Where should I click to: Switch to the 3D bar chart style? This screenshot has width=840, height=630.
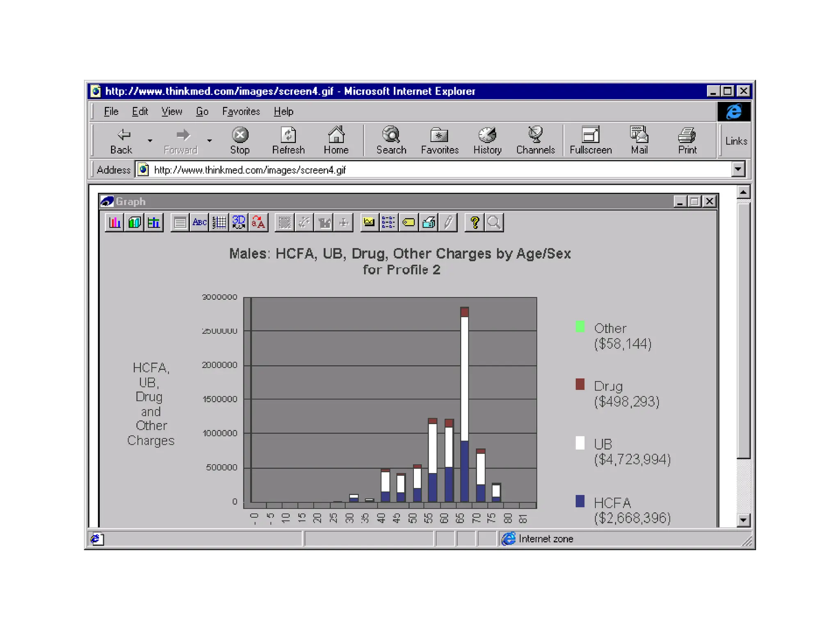[134, 223]
